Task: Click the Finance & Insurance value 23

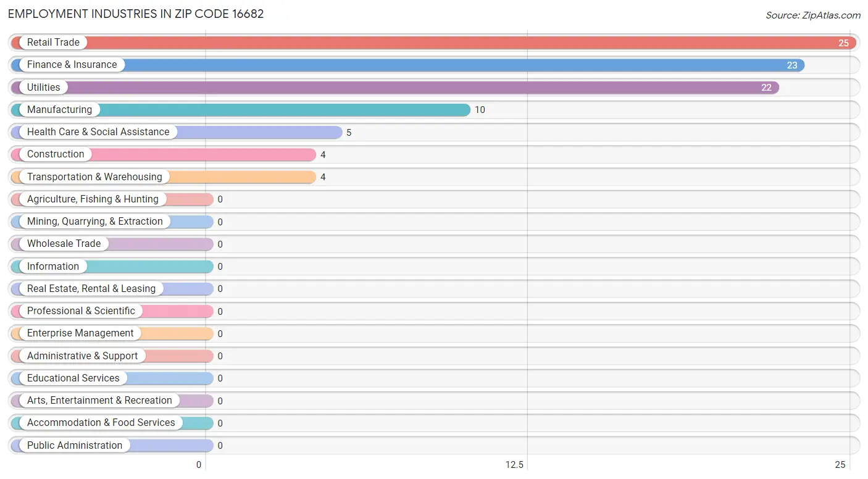Action: tap(791, 65)
